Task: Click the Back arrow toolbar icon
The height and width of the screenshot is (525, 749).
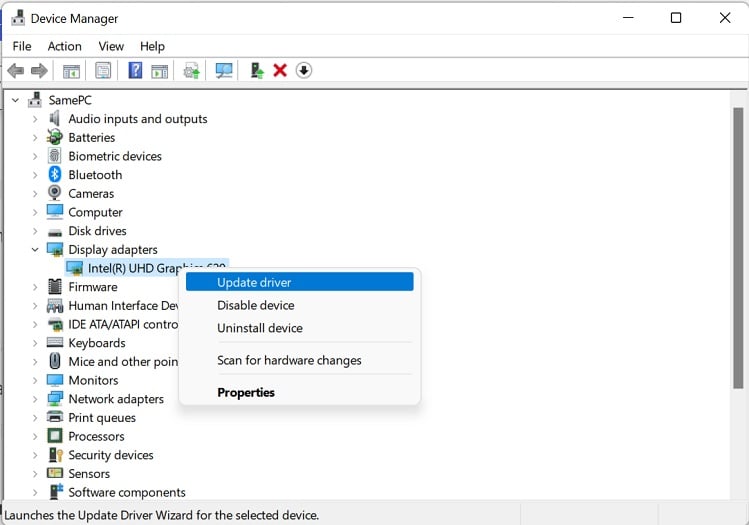Action: coord(16,71)
